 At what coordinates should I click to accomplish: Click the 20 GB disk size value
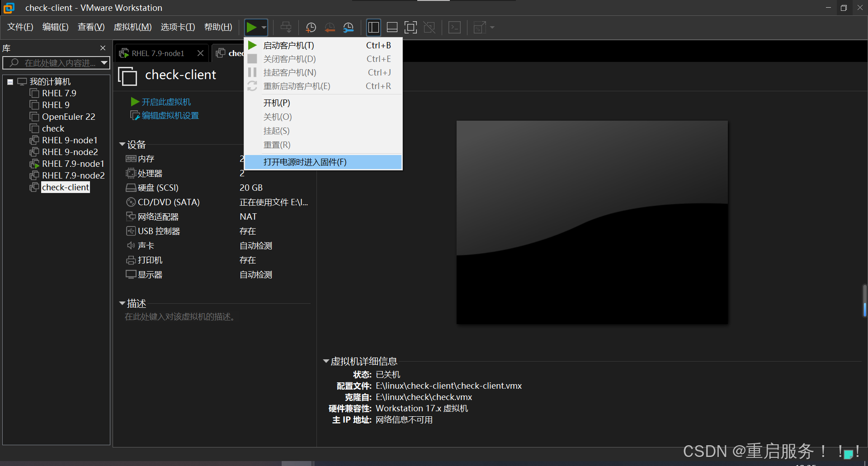[x=251, y=188]
